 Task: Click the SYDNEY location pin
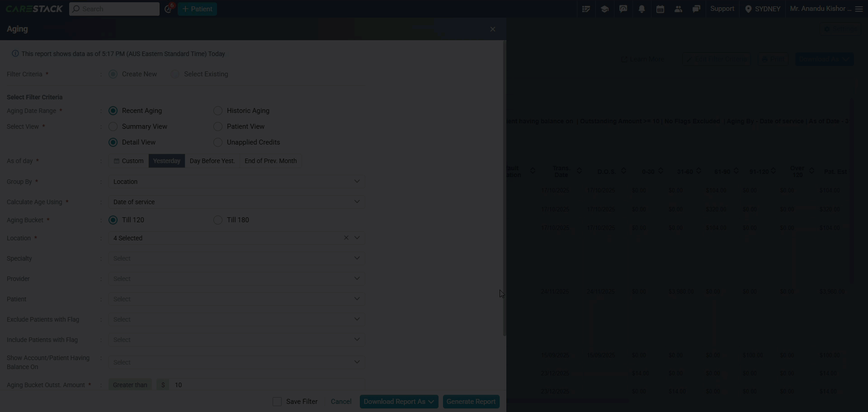(748, 9)
